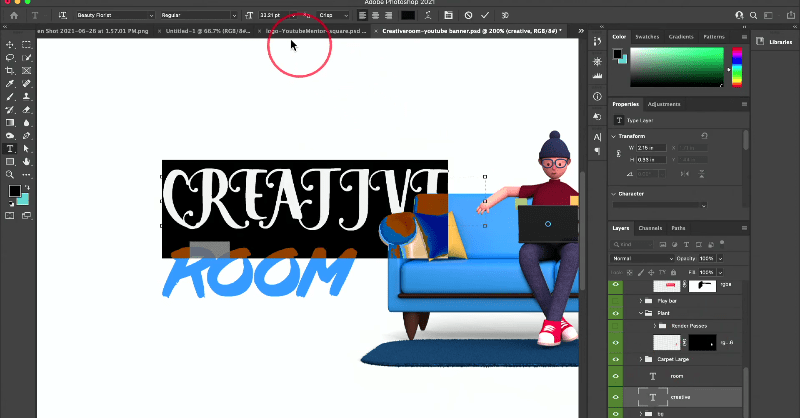Open the font family dropdown
Screen dimensions: 800x418
pos(151,15)
